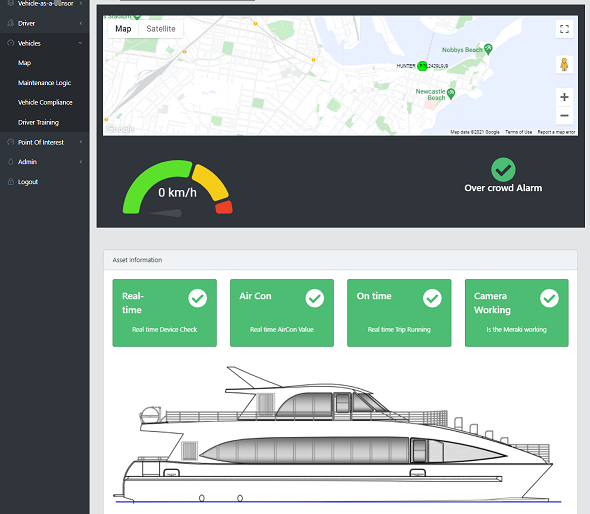Collapse the Vehicles menu chevron

coord(81,43)
